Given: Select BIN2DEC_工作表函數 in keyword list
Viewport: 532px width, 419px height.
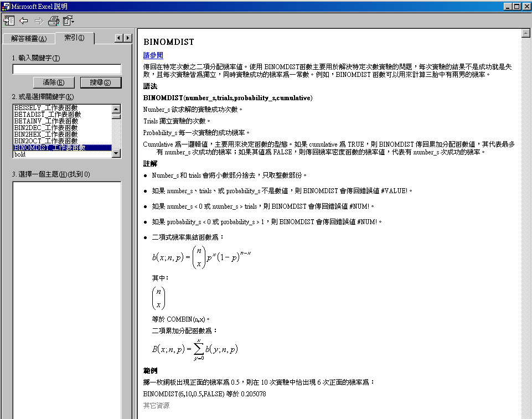Looking at the screenshot, I should (x=46, y=127).
